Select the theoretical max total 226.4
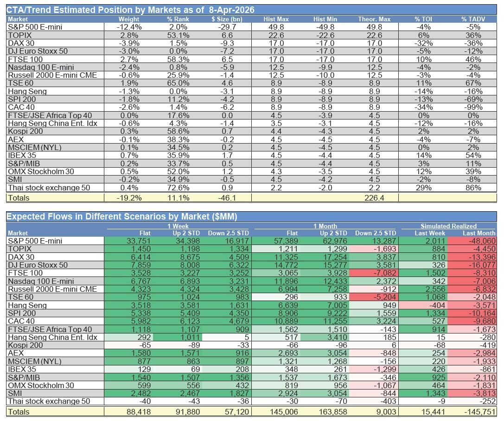This screenshot has height=421, width=504. coord(374,198)
